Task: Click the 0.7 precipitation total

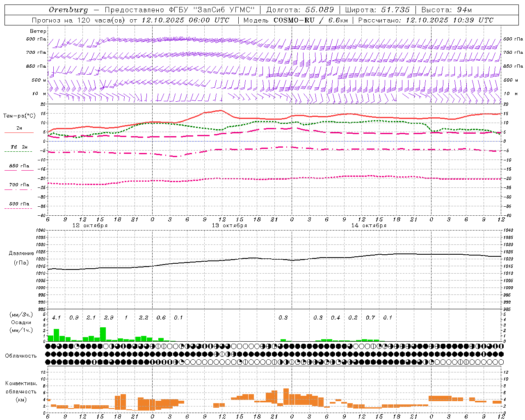Action: point(370,317)
